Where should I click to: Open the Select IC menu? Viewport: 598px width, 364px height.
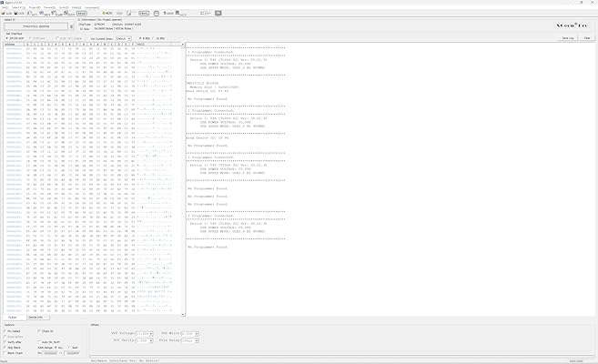[18, 7]
